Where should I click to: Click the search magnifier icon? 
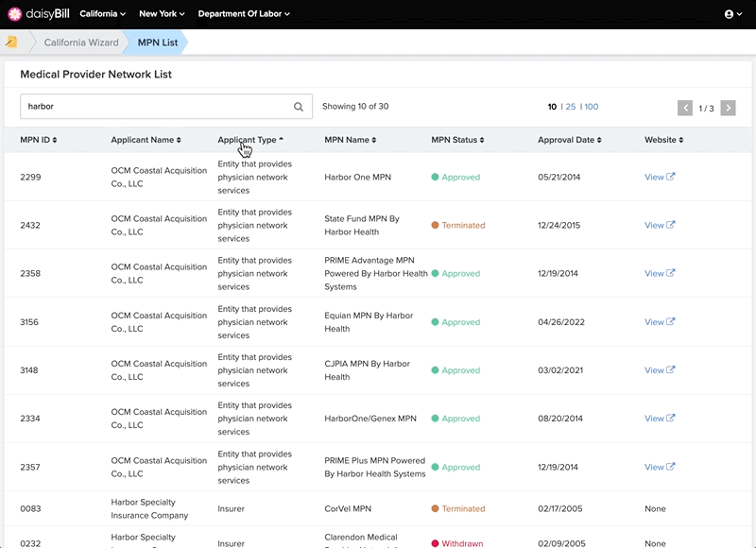[x=299, y=107]
